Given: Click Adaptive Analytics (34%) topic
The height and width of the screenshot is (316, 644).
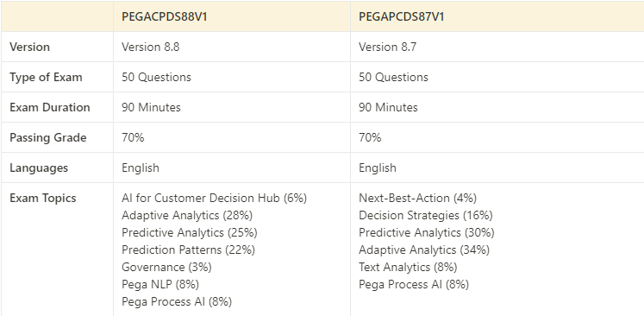Looking at the screenshot, I should coord(424,250).
